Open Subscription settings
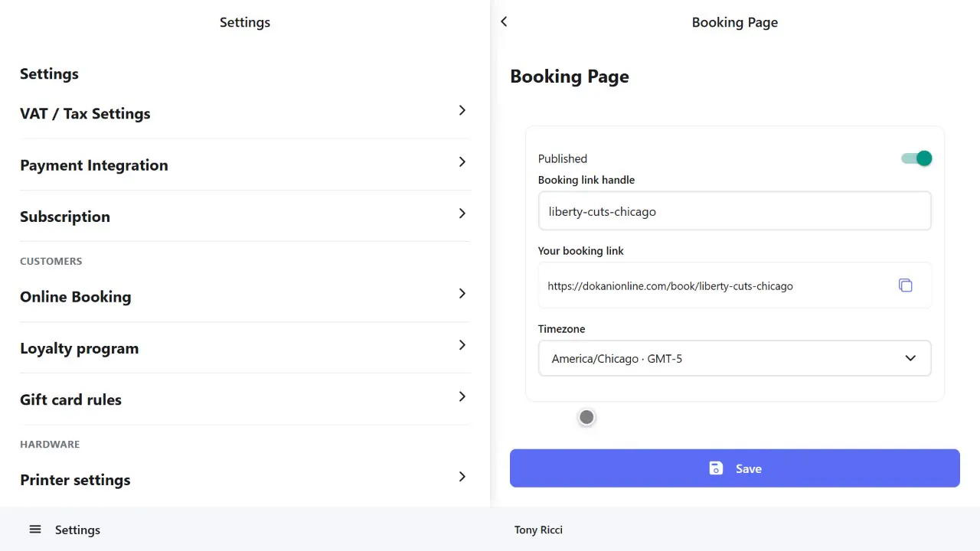This screenshot has height=551, width=980. (244, 216)
